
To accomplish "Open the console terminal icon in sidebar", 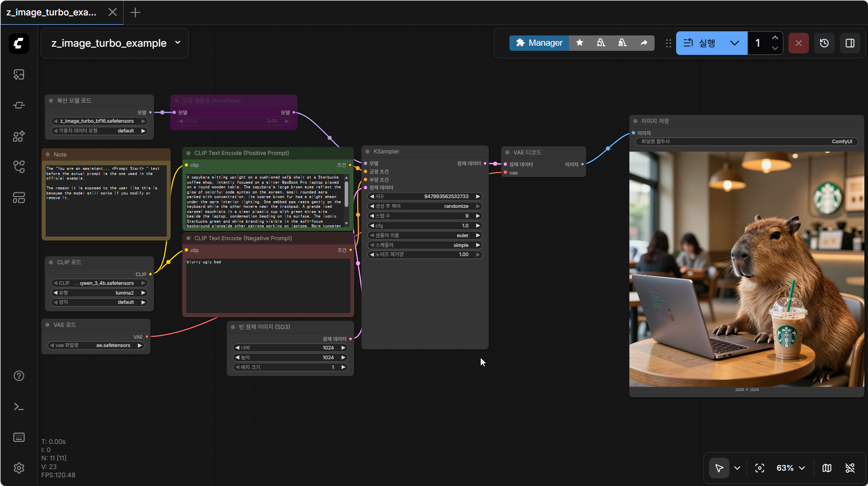I will (x=19, y=406).
